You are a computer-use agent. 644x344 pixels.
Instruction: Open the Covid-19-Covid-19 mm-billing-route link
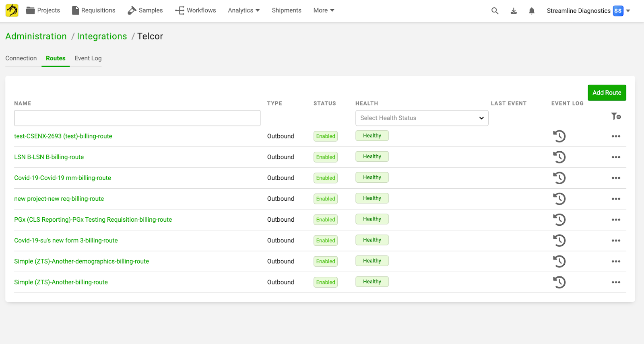tap(62, 178)
